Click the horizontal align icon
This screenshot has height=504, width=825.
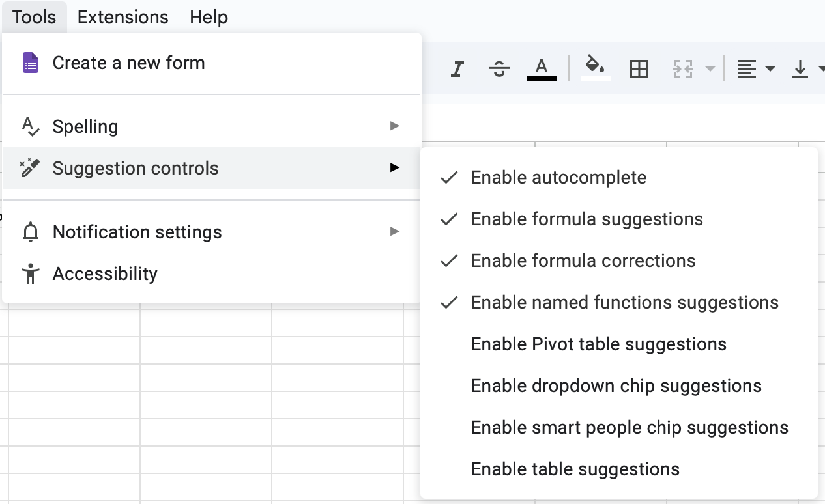[747, 69]
